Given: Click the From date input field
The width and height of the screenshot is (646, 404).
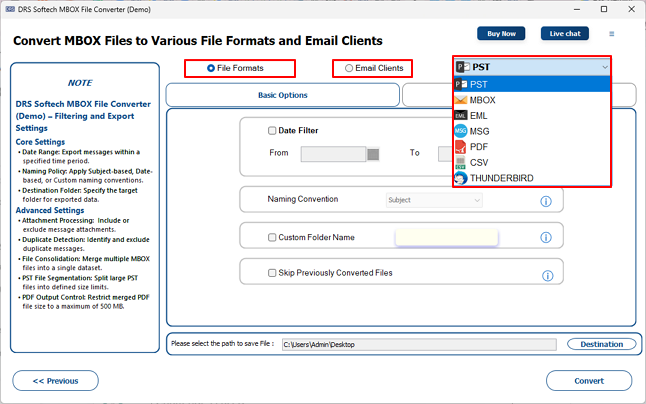Looking at the screenshot, I should 333,154.
